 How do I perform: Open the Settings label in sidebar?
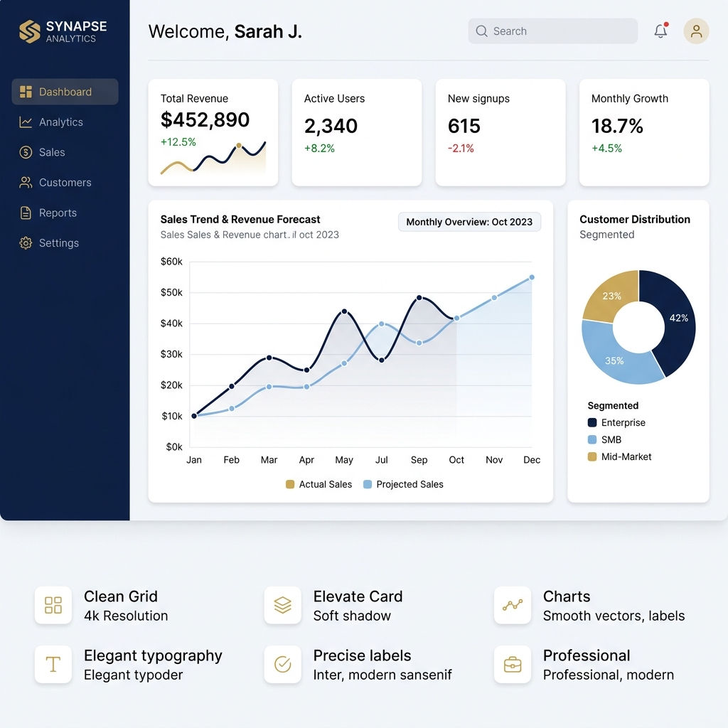tap(59, 243)
